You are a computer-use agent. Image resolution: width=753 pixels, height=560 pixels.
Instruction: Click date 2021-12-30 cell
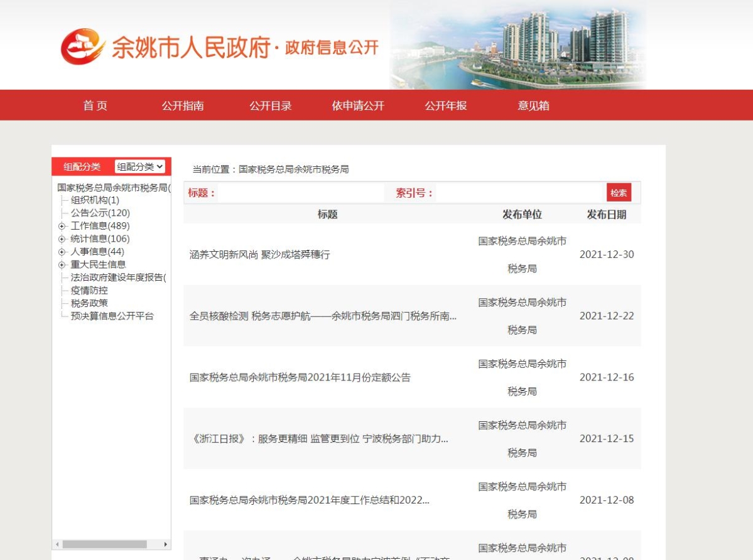(x=607, y=255)
